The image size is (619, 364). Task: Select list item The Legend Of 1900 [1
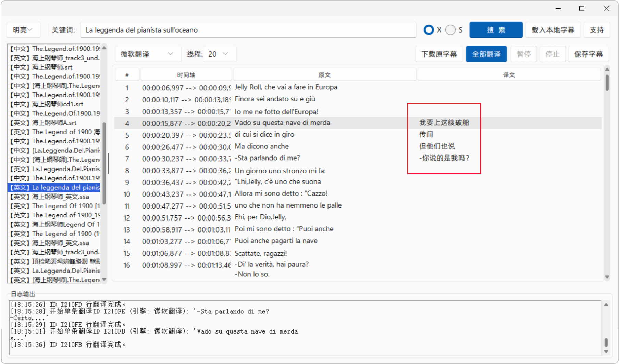pos(54,206)
